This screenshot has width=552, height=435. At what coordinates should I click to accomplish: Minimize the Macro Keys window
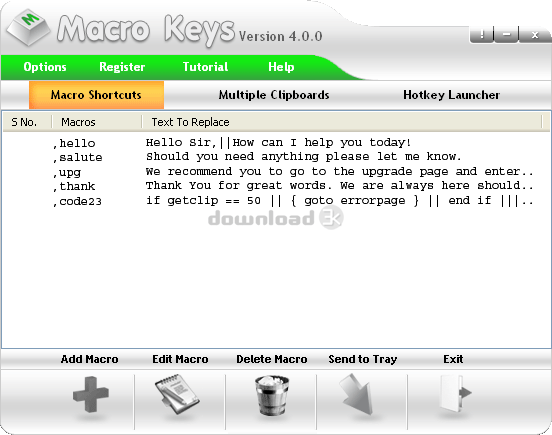pyautogui.click(x=507, y=34)
